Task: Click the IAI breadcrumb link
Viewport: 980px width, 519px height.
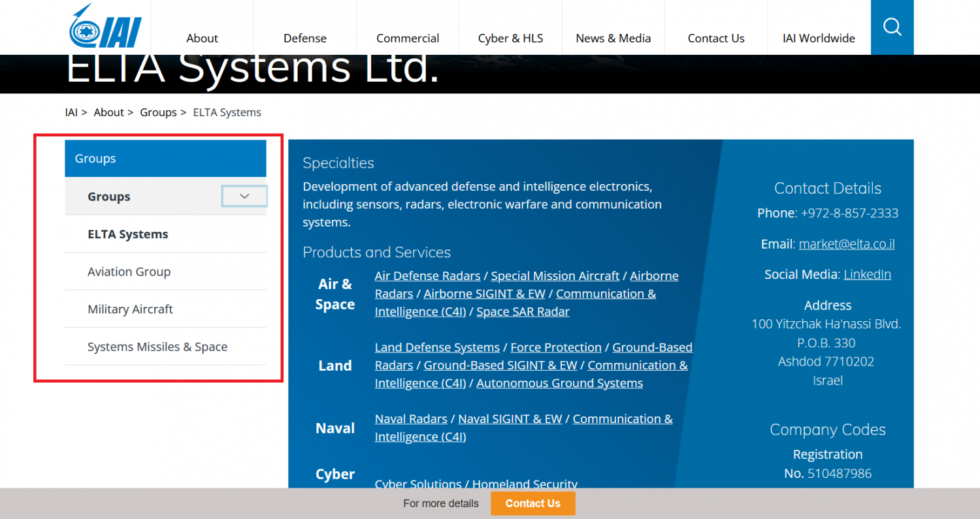Action: pyautogui.click(x=71, y=112)
